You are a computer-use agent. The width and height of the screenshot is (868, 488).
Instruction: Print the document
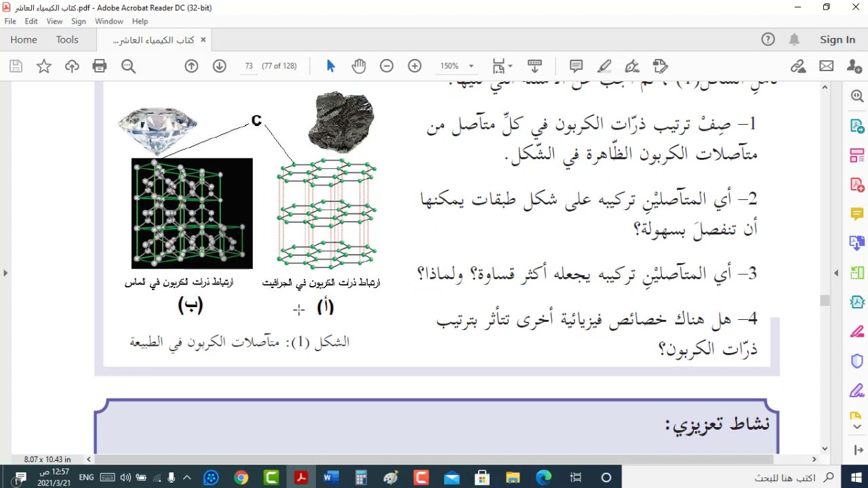click(100, 66)
